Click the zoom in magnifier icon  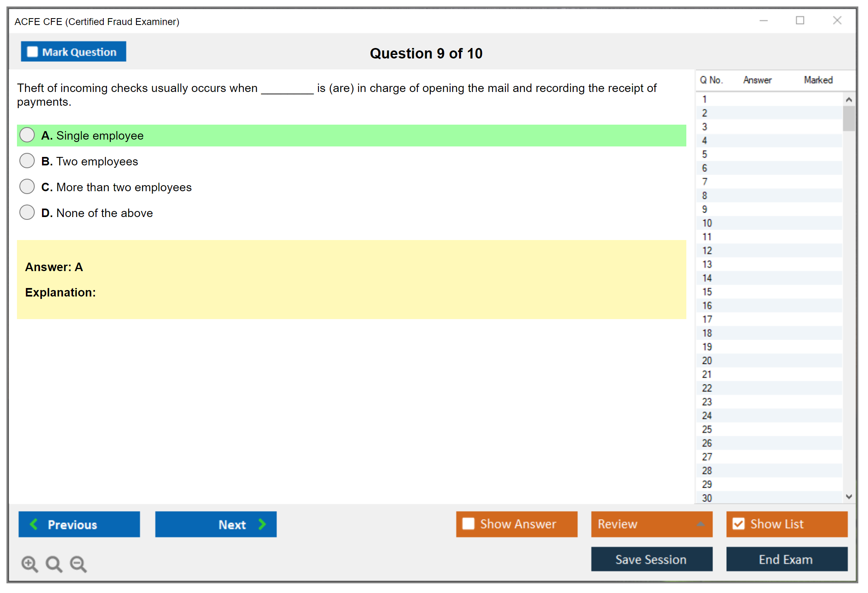[x=29, y=564]
